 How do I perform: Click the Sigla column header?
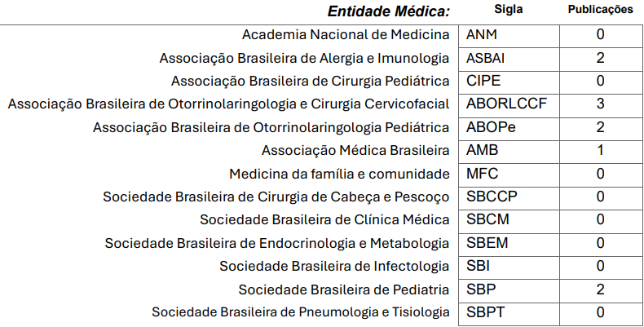coord(509,9)
